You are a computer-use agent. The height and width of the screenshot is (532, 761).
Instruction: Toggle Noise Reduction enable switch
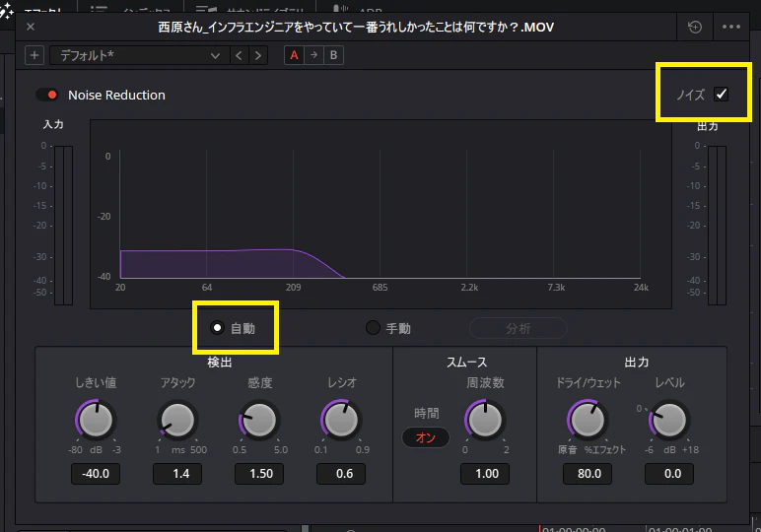pos(47,95)
